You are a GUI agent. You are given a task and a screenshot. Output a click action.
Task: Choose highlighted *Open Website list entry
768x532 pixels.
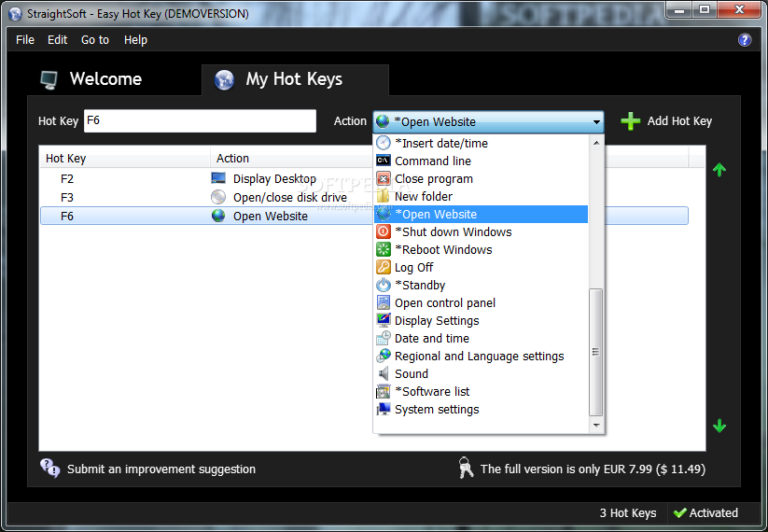481,214
